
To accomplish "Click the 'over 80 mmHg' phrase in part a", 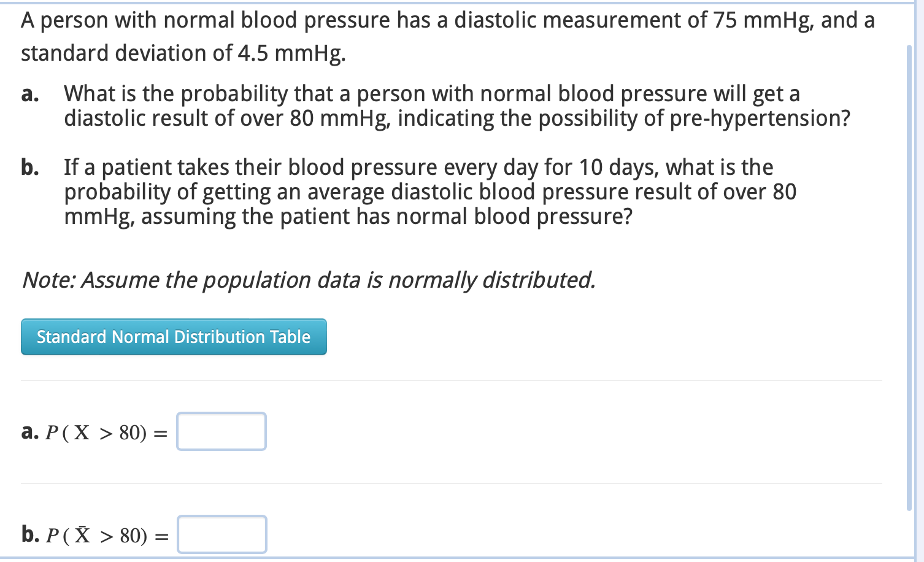I will (x=314, y=118).
